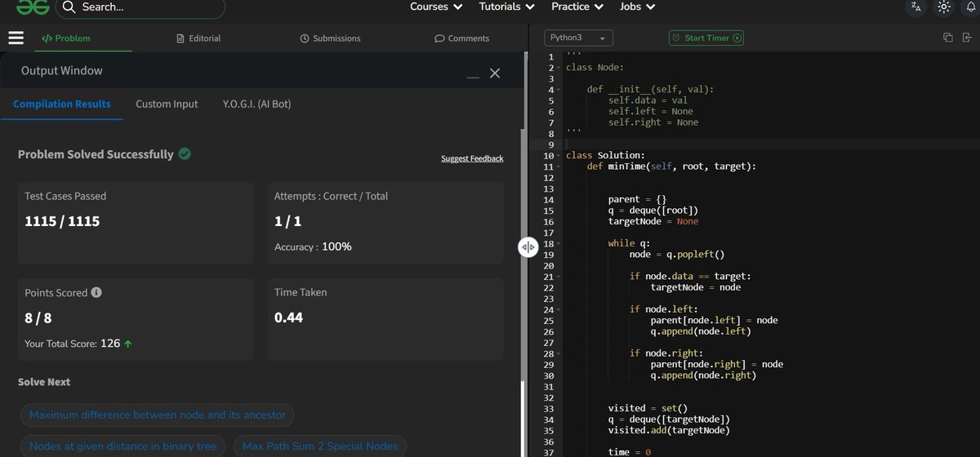Screen dimensions: 980x457
Task: Click the info icon beside Points Scored
Action: (x=96, y=292)
